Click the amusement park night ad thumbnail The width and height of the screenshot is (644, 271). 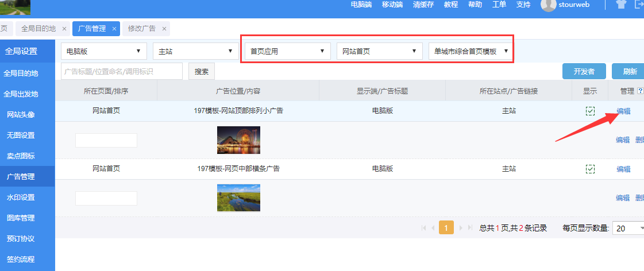coord(238,140)
